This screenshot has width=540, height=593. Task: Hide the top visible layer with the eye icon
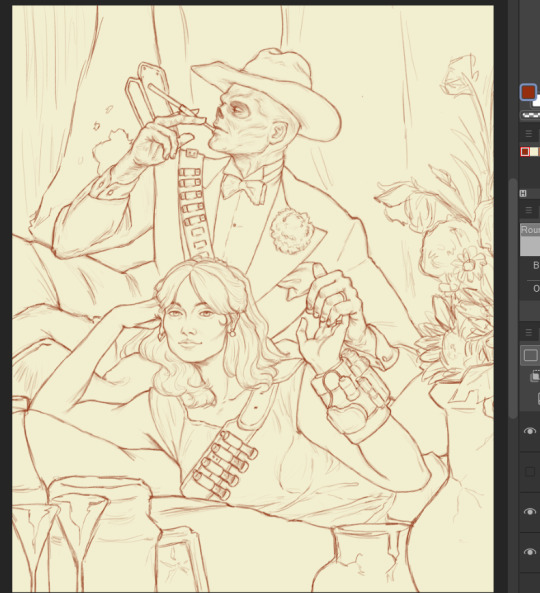pyautogui.click(x=530, y=431)
